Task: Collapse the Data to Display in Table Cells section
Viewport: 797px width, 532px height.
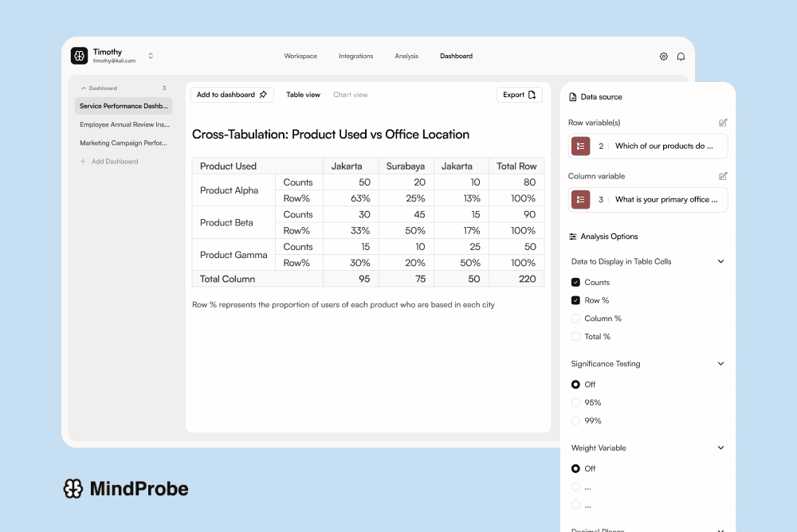Action: tap(720, 260)
